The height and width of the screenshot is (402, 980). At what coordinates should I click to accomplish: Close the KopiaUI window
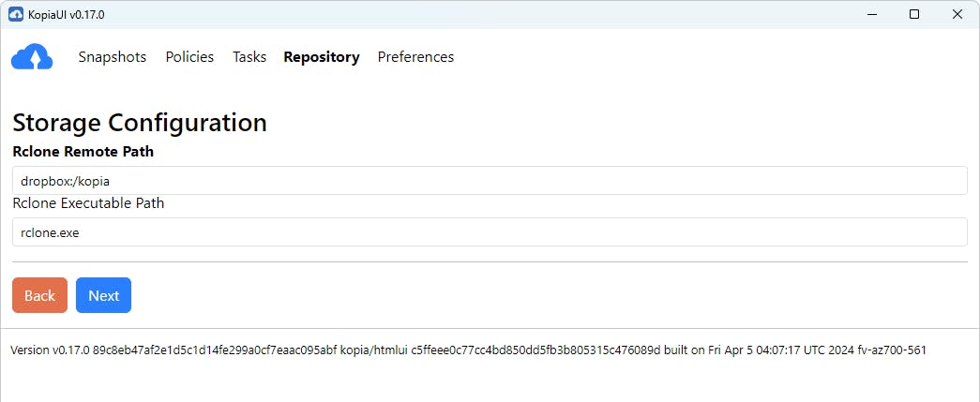957,14
